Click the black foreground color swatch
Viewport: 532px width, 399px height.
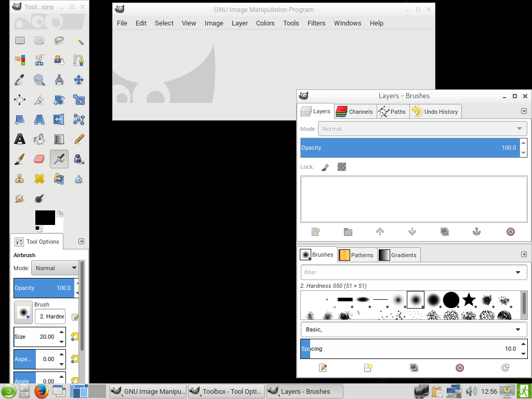pos(45,218)
